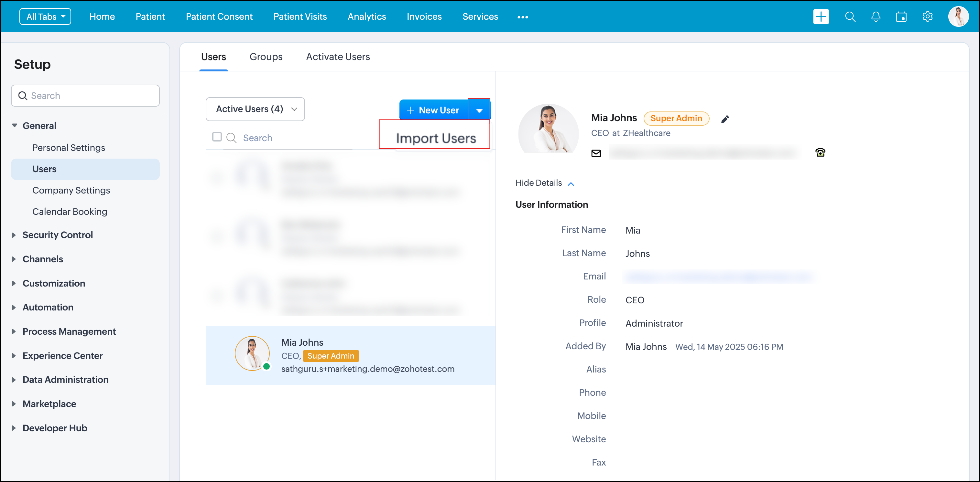Click New User dropdown arrow
980x482 pixels.
pos(479,110)
